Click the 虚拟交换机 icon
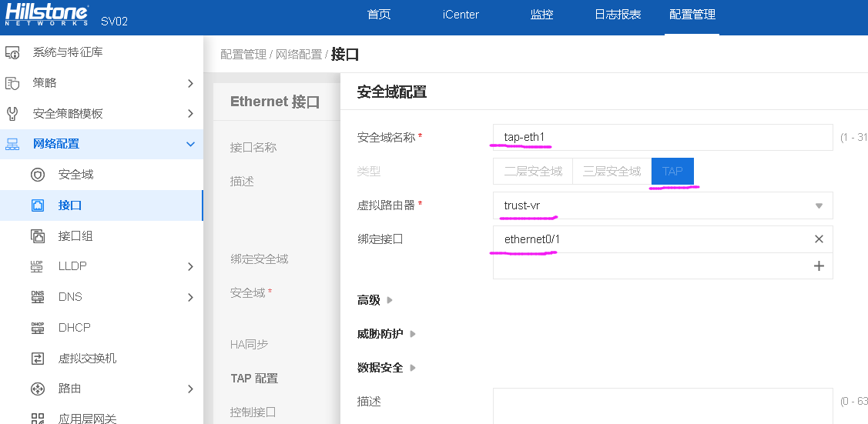This screenshot has height=424, width=868. [x=37, y=359]
